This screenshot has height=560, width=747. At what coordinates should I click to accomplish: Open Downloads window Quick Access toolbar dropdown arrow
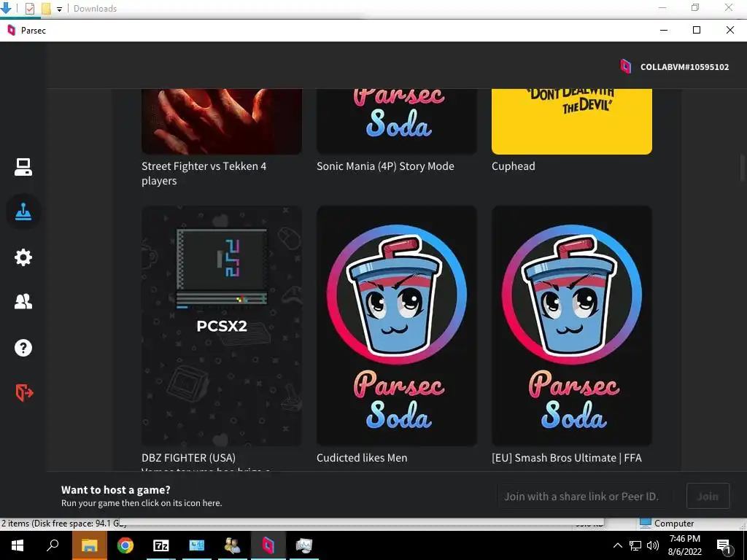(x=60, y=9)
